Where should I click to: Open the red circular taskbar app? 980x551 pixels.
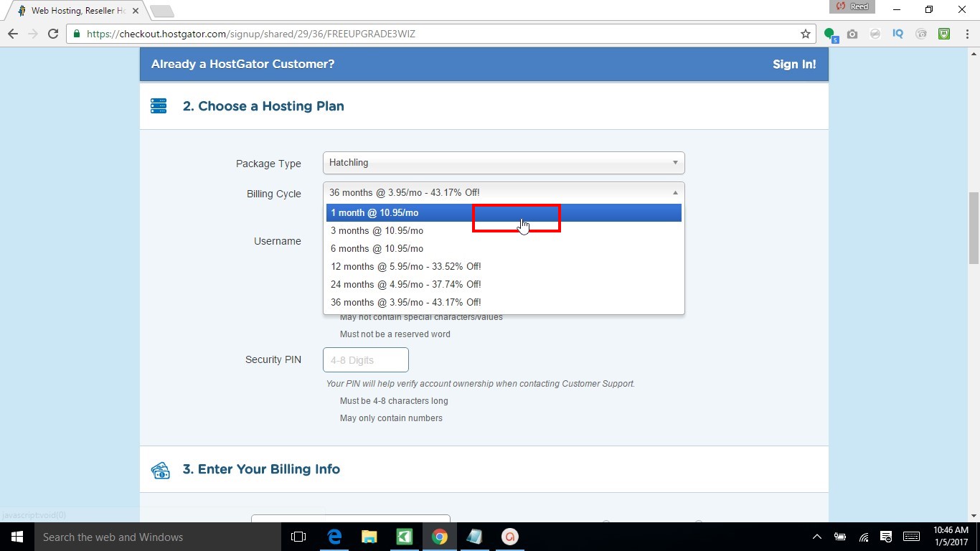pyautogui.click(x=509, y=537)
